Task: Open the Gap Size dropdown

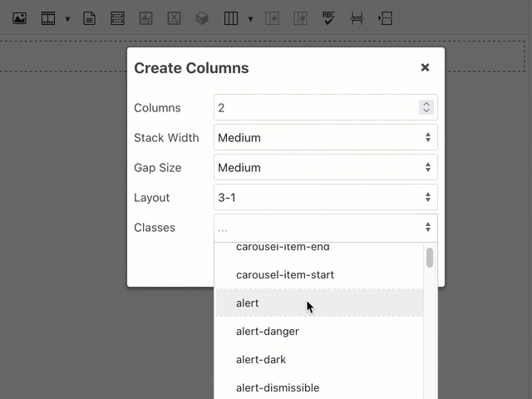Action: pyautogui.click(x=326, y=167)
